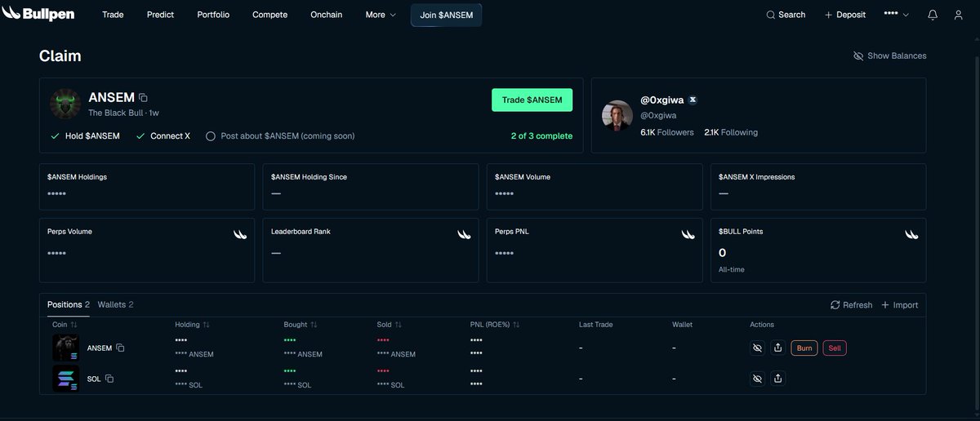The width and height of the screenshot is (980, 421).
Task: Toggle Show Balances
Action: 889,56
